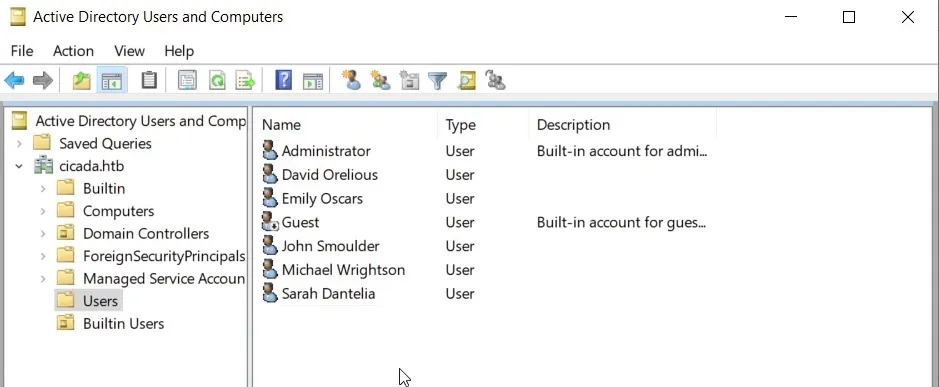The image size is (939, 387).
Task: Click the Filter funnel icon
Action: point(438,80)
